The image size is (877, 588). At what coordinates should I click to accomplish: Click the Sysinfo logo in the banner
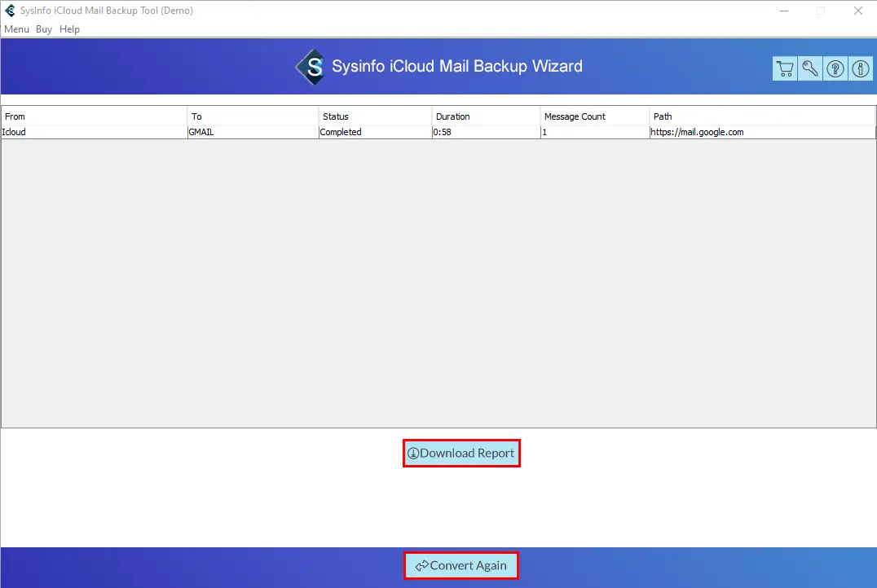coord(311,67)
